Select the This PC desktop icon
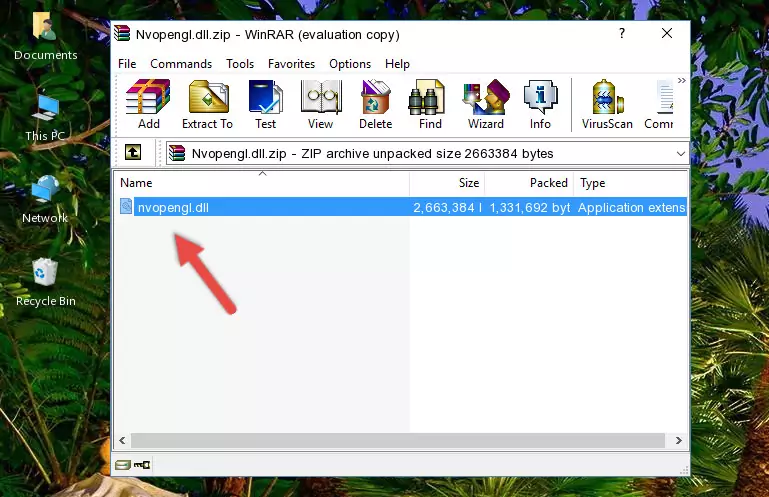769x497 pixels. 45,118
